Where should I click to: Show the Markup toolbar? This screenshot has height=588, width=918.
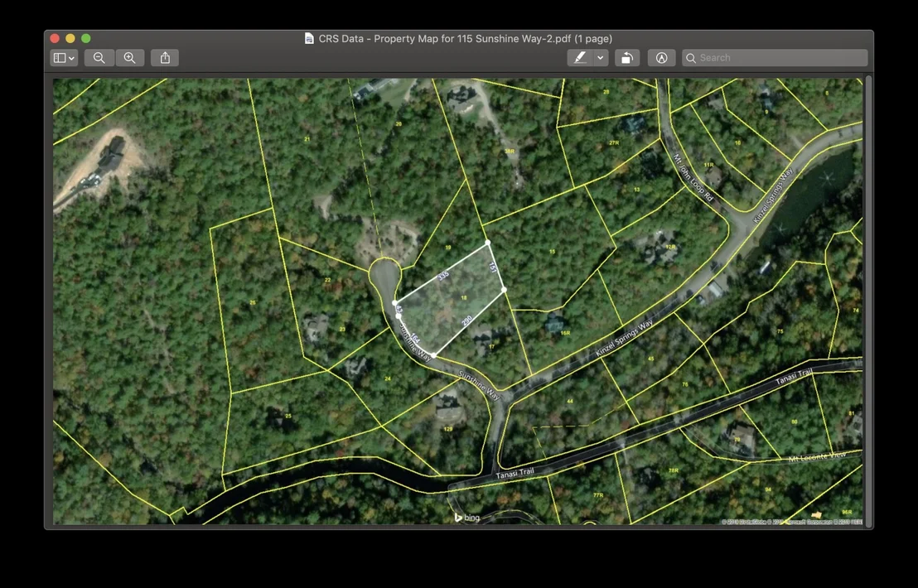(x=661, y=58)
